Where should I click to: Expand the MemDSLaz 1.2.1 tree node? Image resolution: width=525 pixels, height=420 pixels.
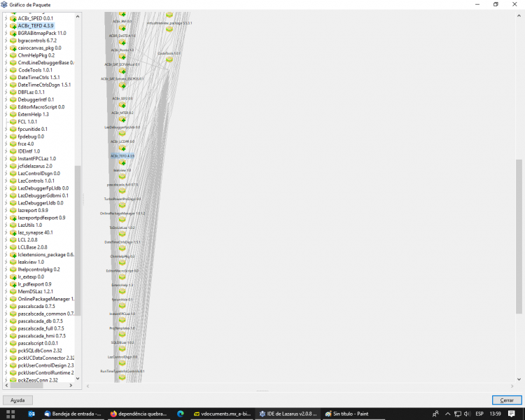(6, 291)
